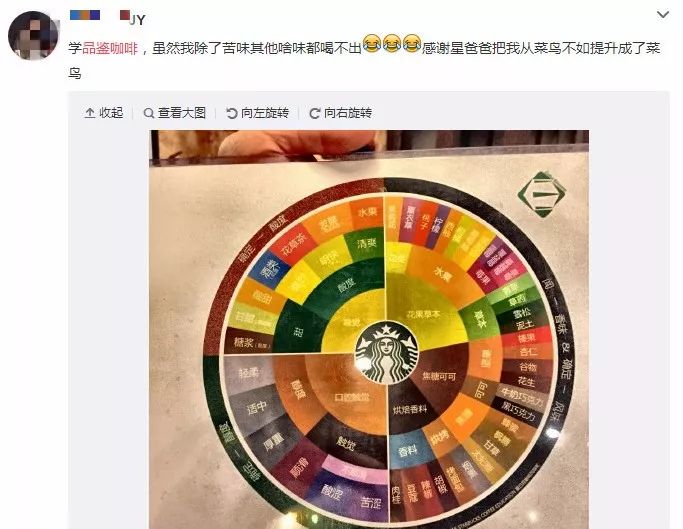The image size is (683, 529).
Task: Select 查看大图 to view full image
Action: [x=175, y=113]
